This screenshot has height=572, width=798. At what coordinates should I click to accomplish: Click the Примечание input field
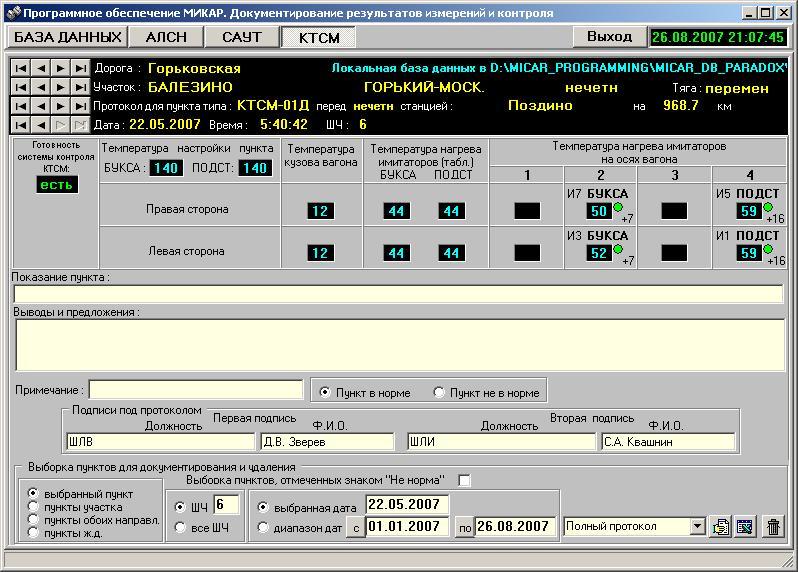196,390
